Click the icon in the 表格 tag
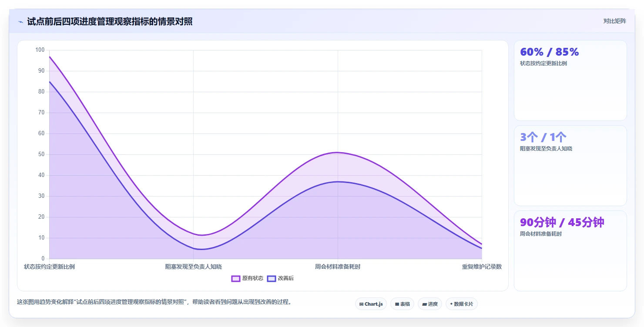The height and width of the screenshot is (327, 644). coord(397,304)
